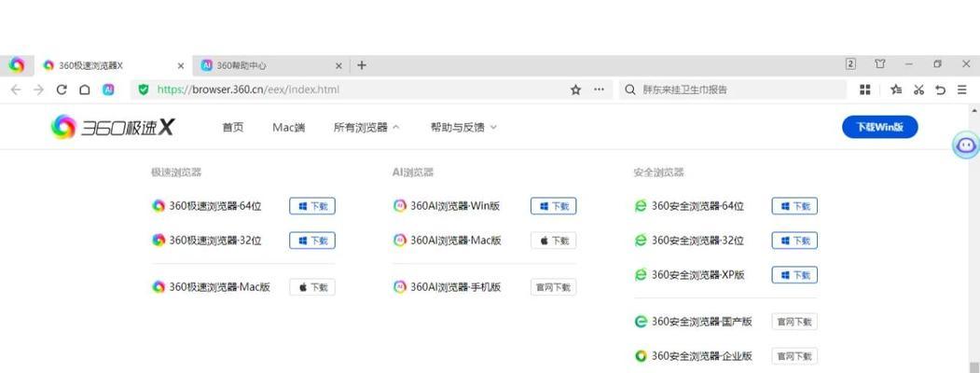Viewport: 980px width, 373px height.
Task: Open the 首页 nav item
Action: tap(233, 128)
